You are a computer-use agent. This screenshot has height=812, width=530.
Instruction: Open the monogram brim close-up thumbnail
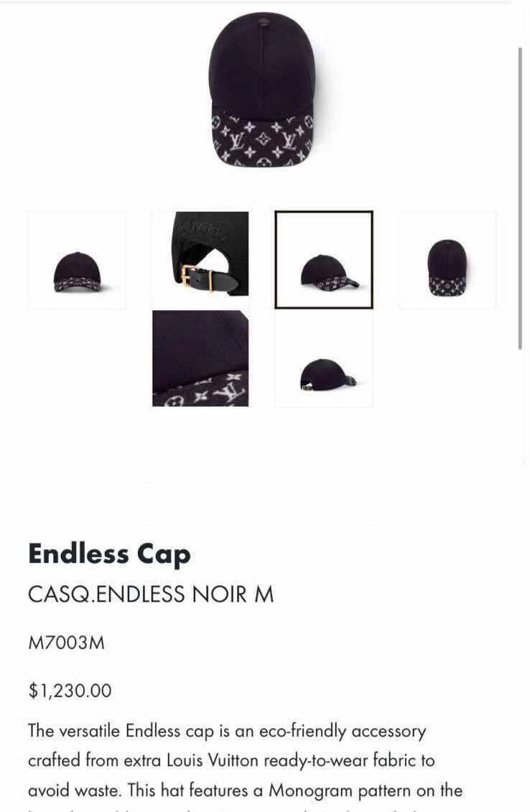[200, 358]
